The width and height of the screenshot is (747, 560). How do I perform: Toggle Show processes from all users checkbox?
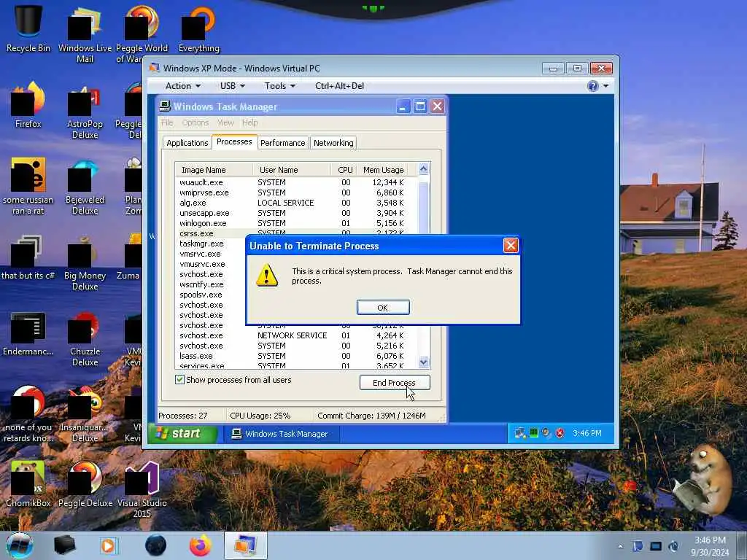179,379
